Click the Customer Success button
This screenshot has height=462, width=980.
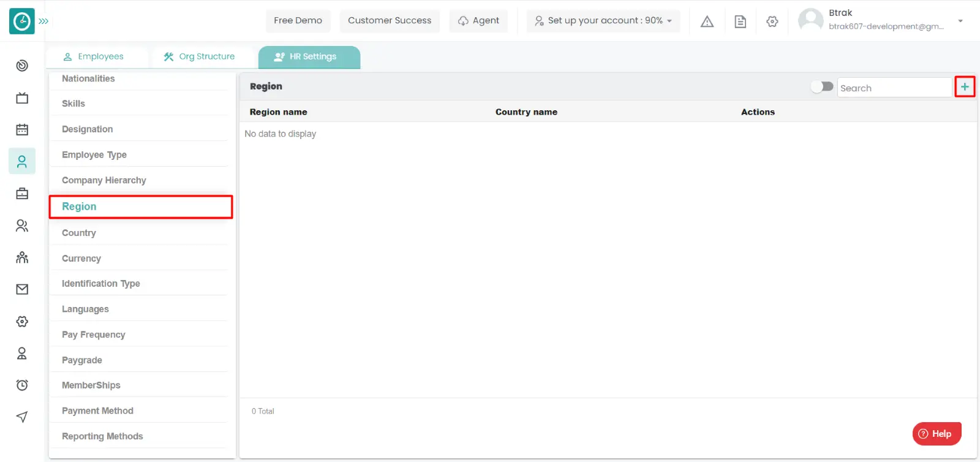pyautogui.click(x=390, y=20)
